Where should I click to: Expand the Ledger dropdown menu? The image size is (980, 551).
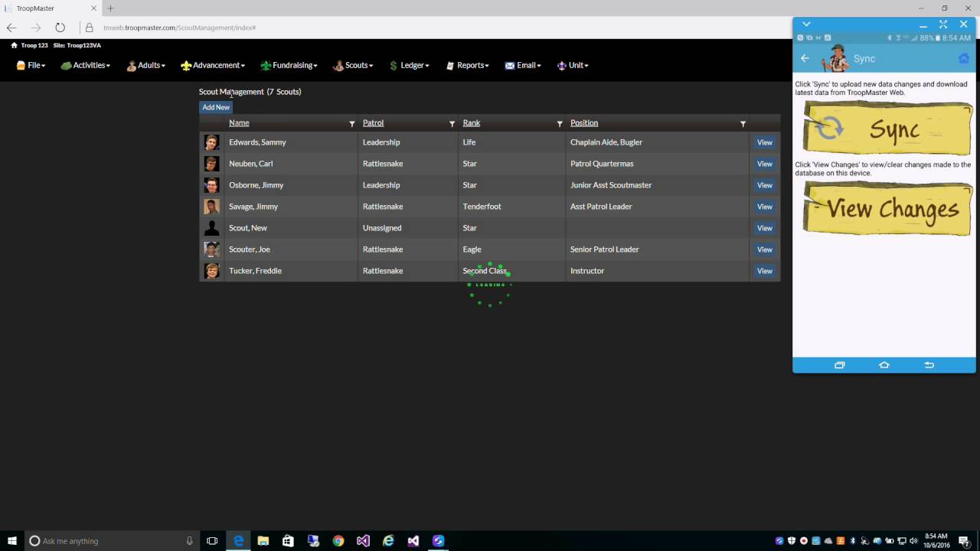(409, 66)
